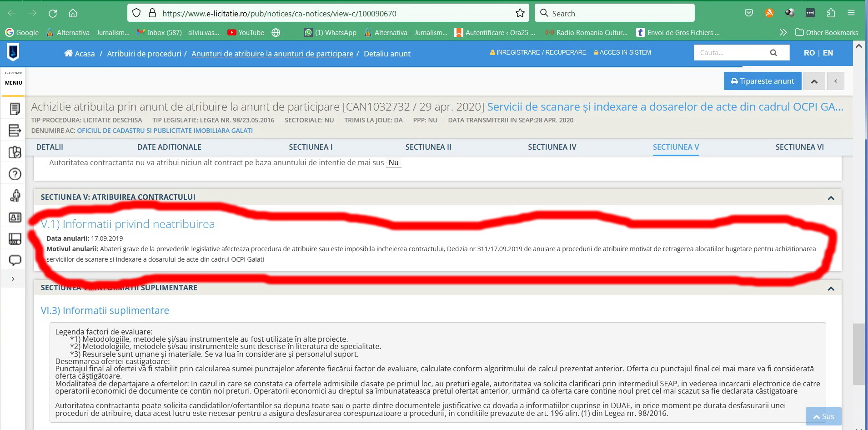Switch to SECTIUNEA IV tab
This screenshot has width=868, height=430.
tap(552, 147)
